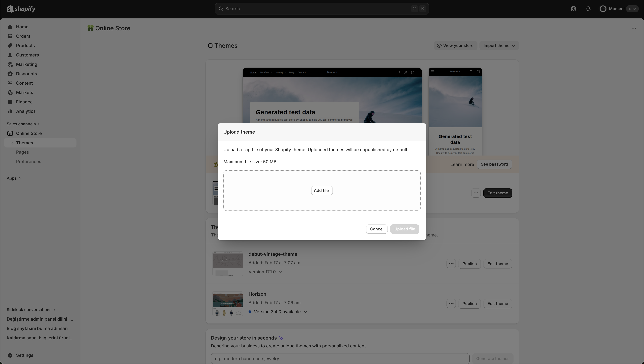Screen dimensions: 644x364
Task: Switch to the Pages section
Action: 22,152
